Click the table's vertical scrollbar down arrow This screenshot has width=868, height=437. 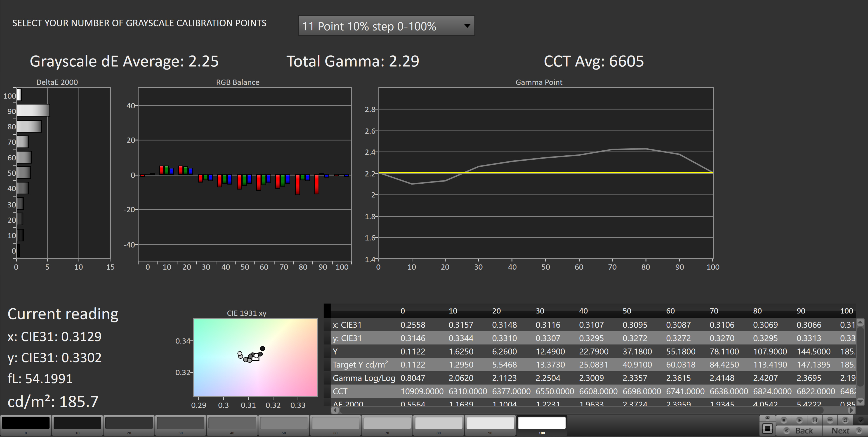click(860, 401)
